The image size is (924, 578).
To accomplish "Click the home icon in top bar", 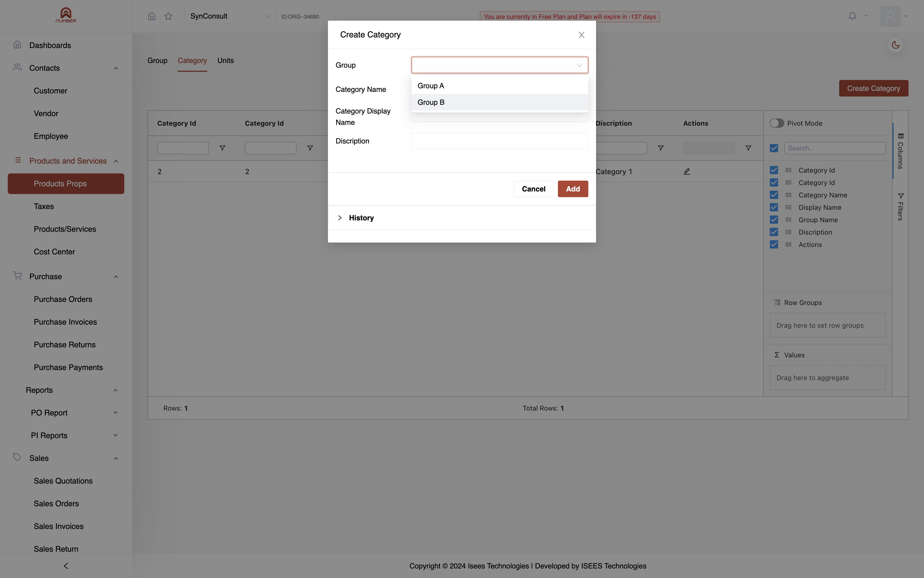I will [152, 17].
